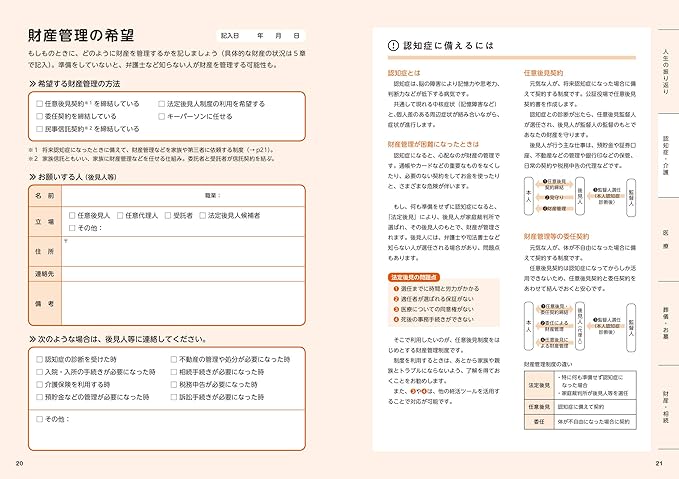Check その他 in the 立場 row
The height and width of the screenshot is (479, 679).
(72, 228)
